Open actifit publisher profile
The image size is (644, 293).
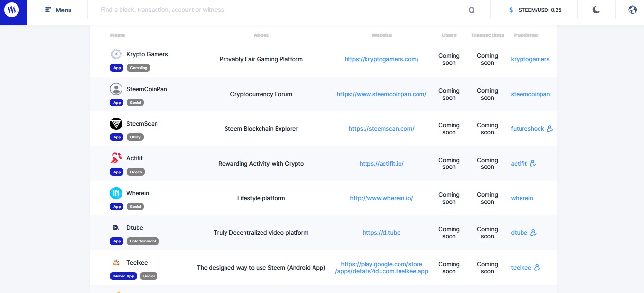[519, 164]
